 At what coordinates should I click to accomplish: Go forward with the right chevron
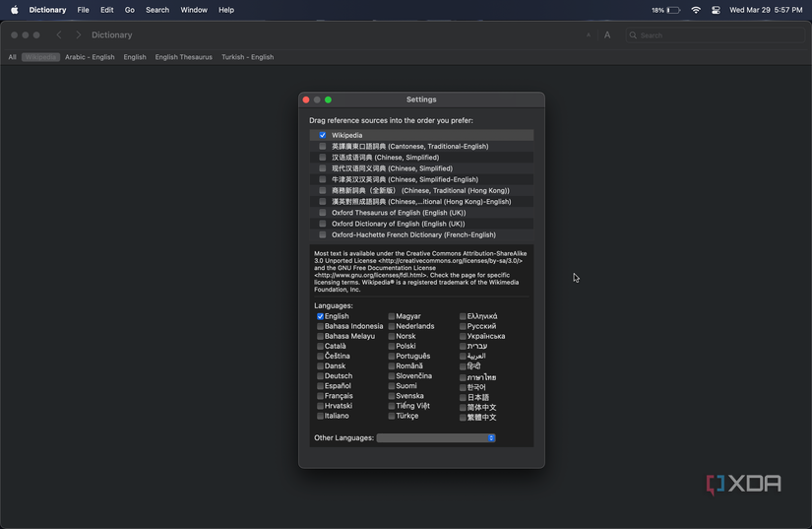pos(78,34)
